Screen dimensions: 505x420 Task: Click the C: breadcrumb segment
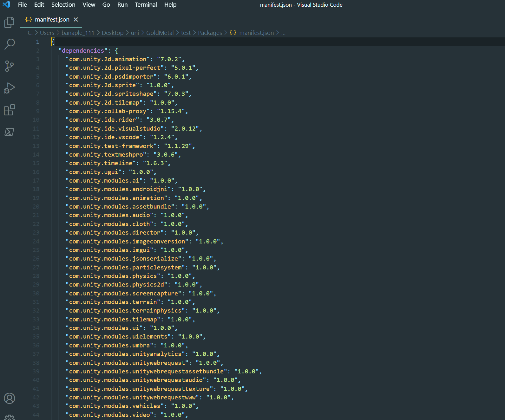[x=30, y=33]
